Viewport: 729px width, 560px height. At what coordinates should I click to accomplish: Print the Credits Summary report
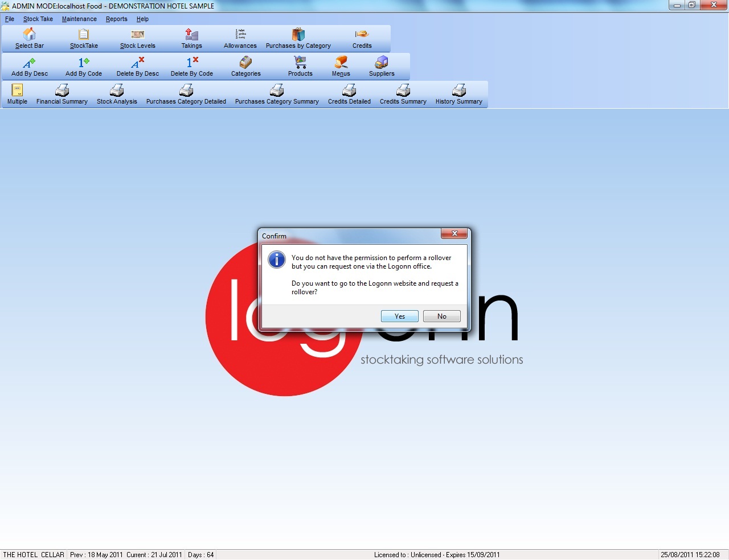point(403,94)
